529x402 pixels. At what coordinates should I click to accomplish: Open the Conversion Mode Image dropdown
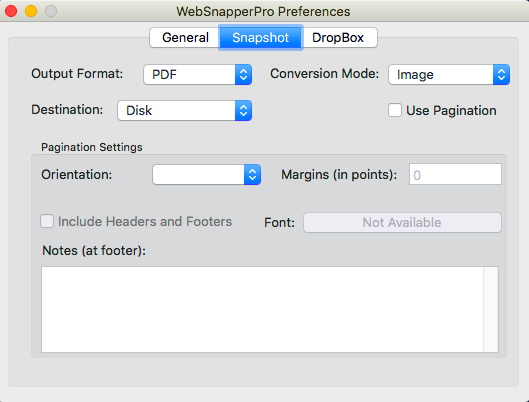pos(449,75)
